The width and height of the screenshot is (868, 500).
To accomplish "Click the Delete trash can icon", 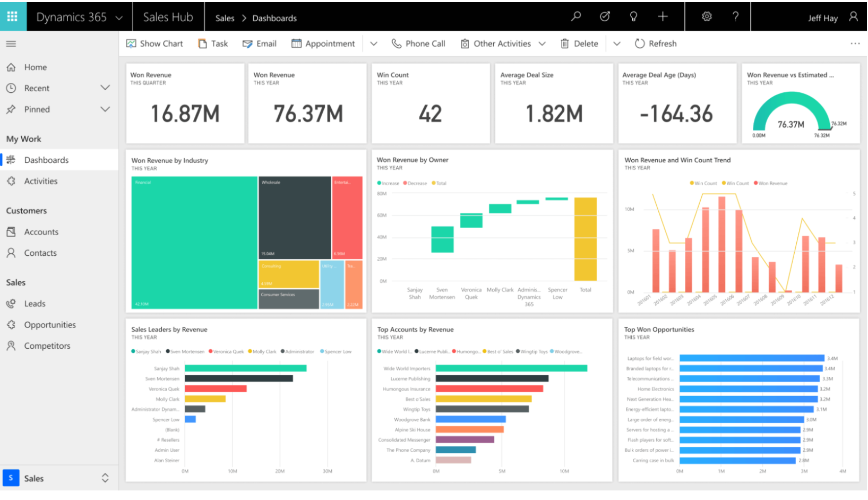I will point(565,44).
